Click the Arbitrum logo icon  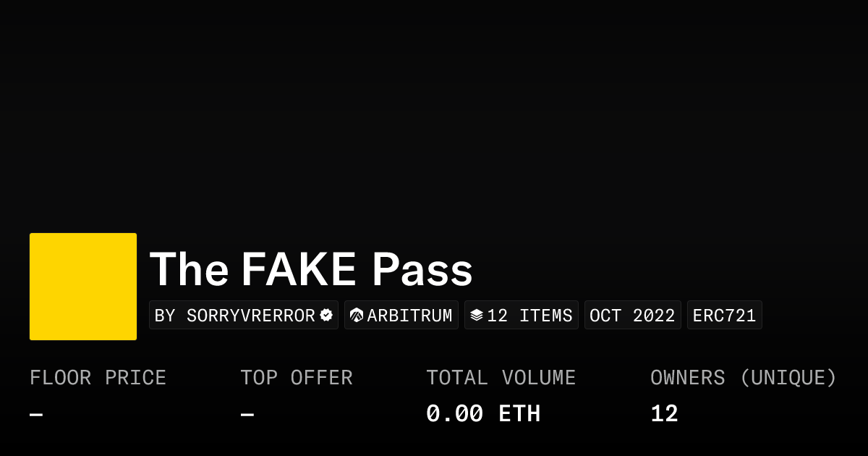(357, 316)
